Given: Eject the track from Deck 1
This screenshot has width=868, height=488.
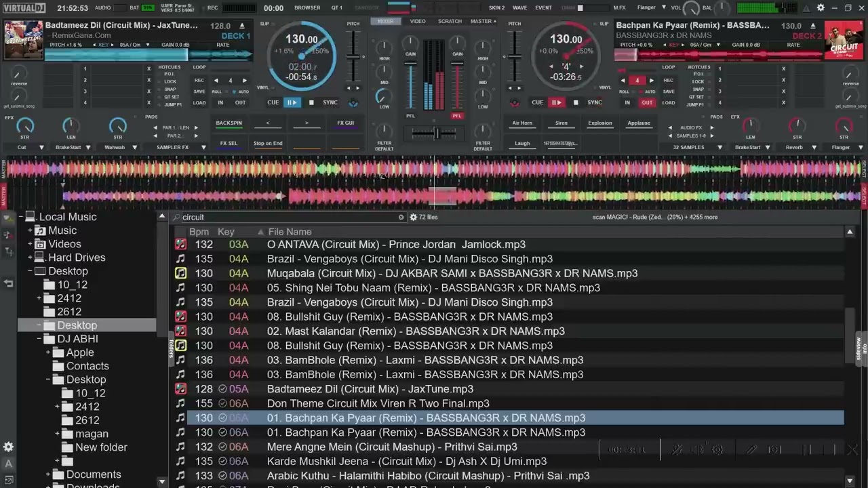Looking at the screenshot, I should pyautogui.click(x=243, y=26).
